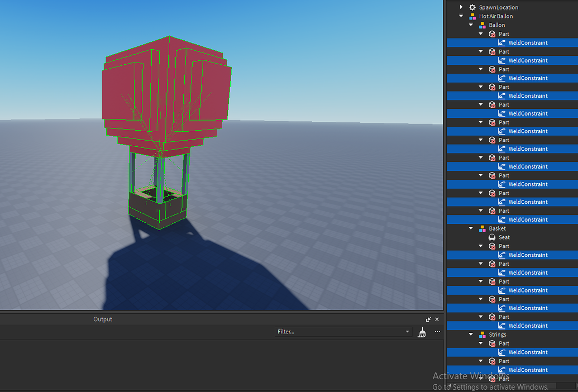Click inside the Filter input field

(x=335, y=332)
